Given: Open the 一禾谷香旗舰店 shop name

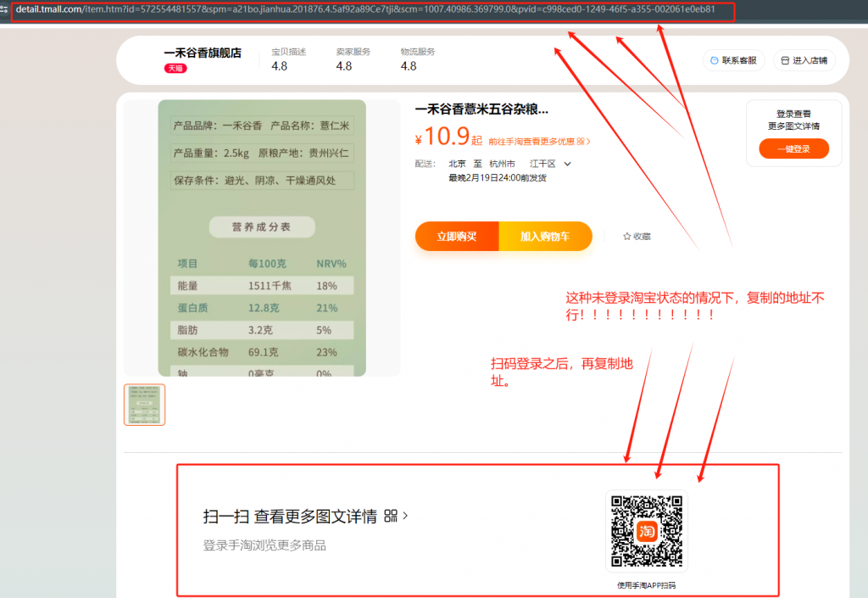Looking at the screenshot, I should coord(203,53).
